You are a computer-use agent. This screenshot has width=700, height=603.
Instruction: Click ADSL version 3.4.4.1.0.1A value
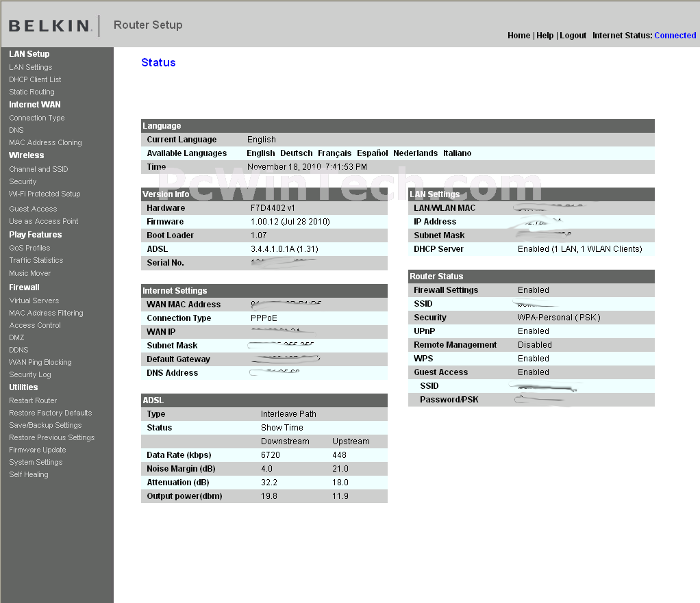(x=284, y=249)
